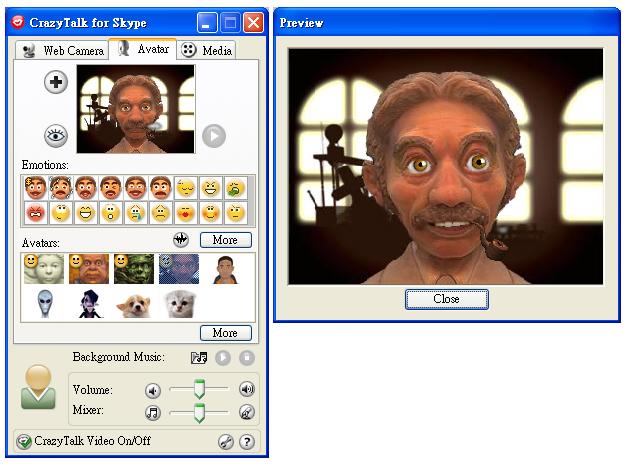Screen dimensions: 629x464
Task: Select the white stone cherub avatar
Action: click(x=44, y=269)
